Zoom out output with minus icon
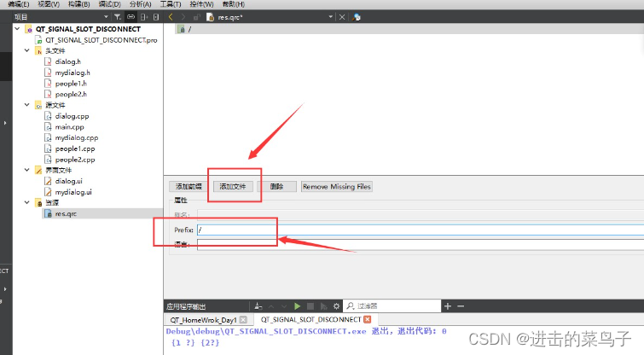The width and height of the screenshot is (644, 355). [x=461, y=306]
